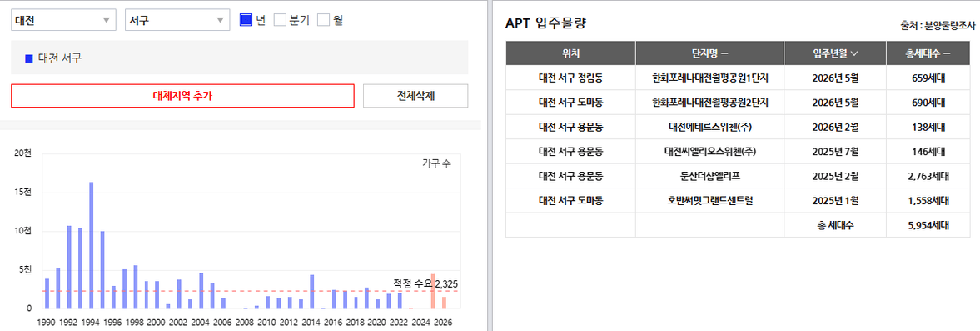Select 대전에테르스위첸(주) cell

pyautogui.click(x=709, y=127)
